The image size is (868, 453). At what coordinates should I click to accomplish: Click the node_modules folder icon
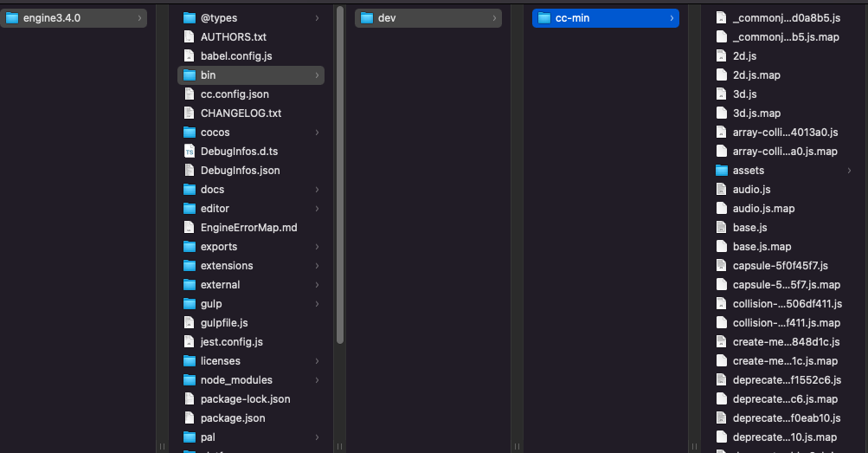point(190,379)
